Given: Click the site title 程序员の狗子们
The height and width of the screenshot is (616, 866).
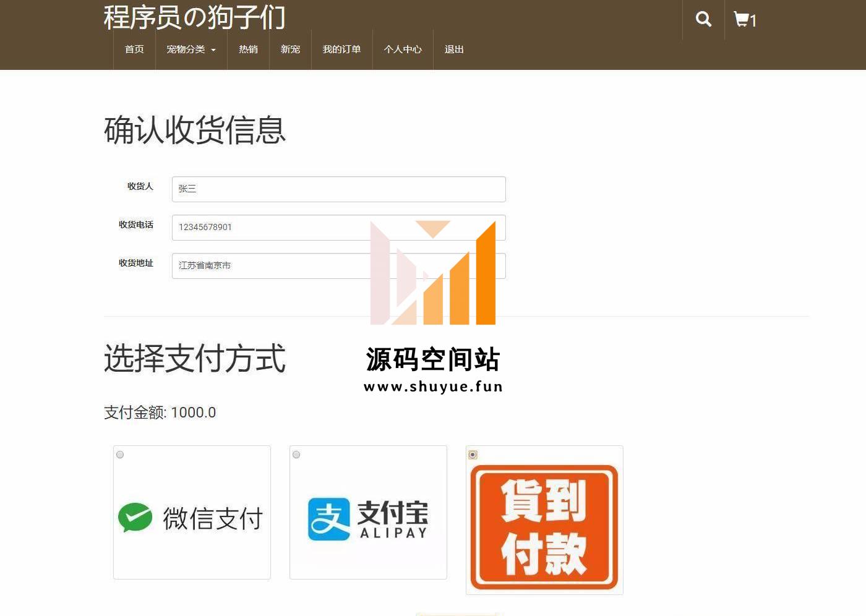Looking at the screenshot, I should pos(194,17).
